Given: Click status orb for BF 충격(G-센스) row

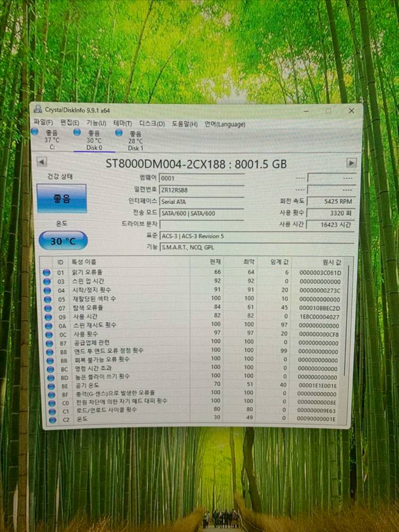Looking at the screenshot, I should coord(52,395).
